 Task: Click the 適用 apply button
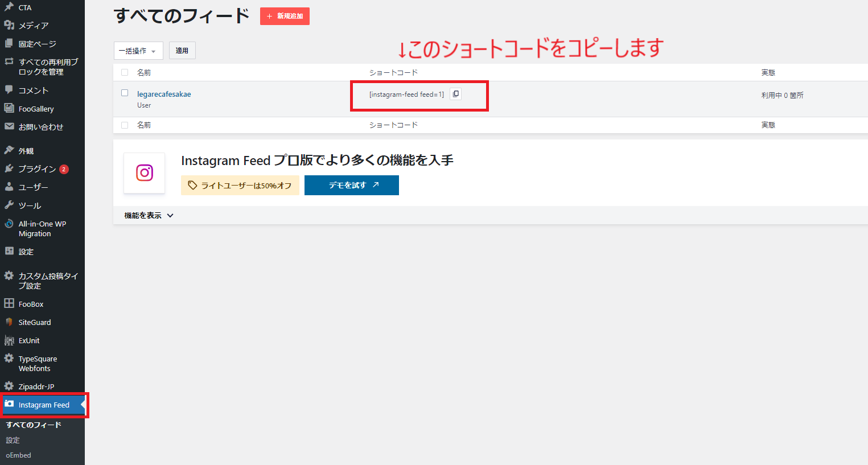click(182, 51)
